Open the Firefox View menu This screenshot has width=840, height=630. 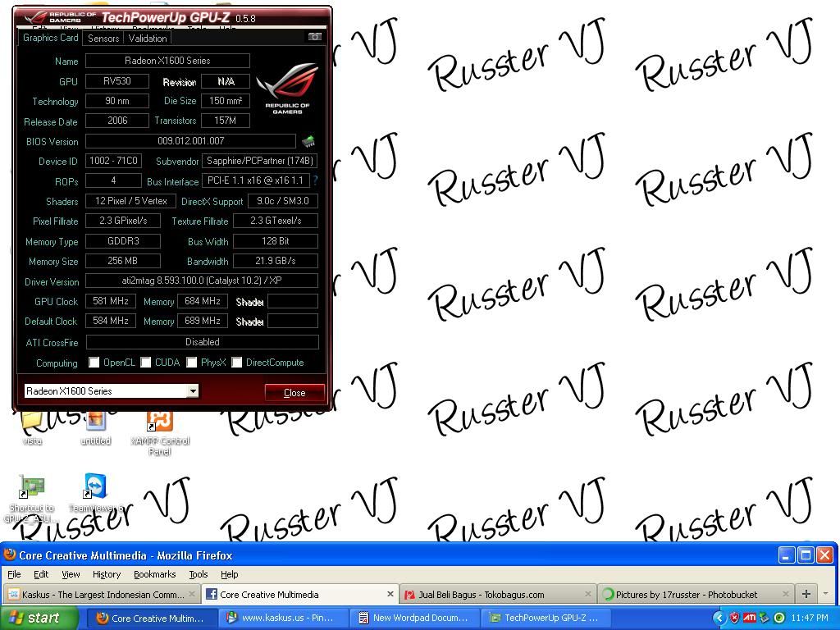tap(71, 574)
